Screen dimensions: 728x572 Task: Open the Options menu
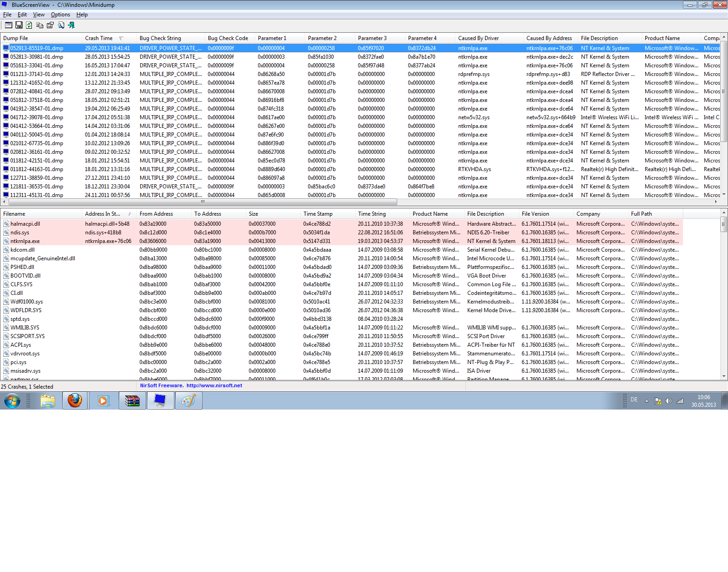(61, 15)
